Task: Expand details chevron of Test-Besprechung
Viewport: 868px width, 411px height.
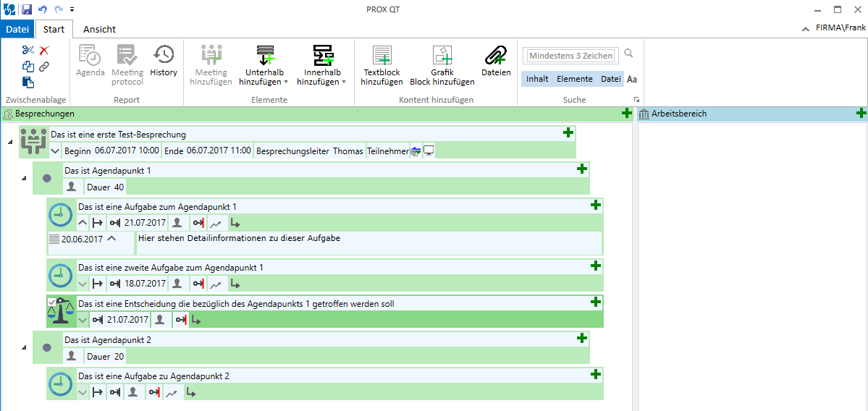Action: pos(55,151)
